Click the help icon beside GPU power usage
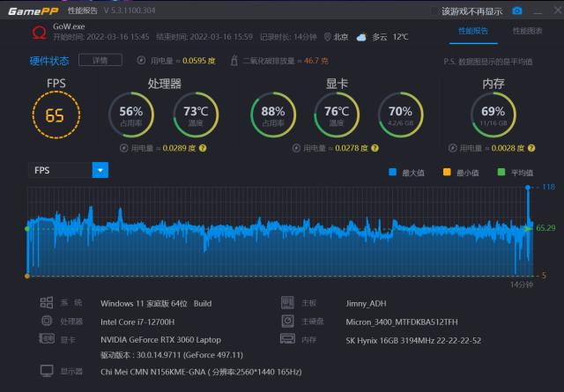Screen dimensions: 564x392 (375, 148)
